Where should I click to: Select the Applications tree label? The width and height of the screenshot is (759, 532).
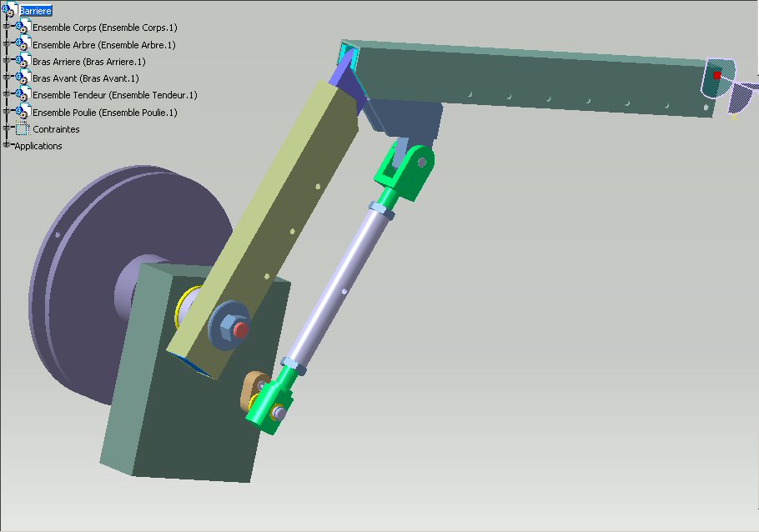38,146
